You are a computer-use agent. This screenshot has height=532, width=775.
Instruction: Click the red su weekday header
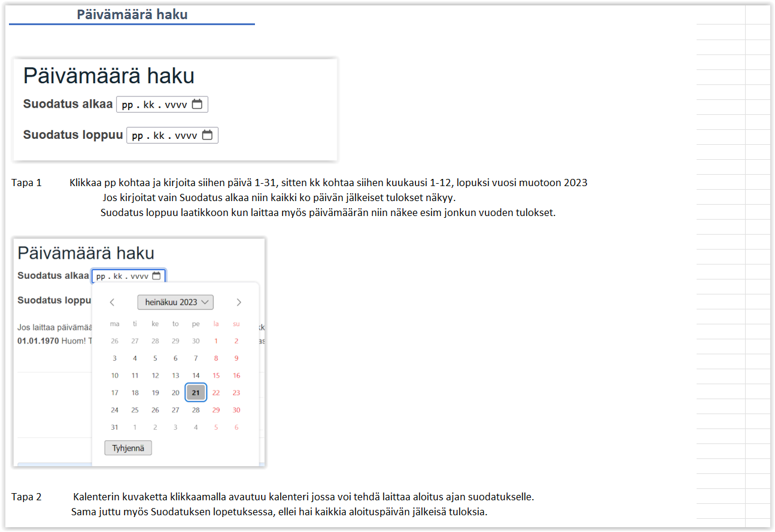click(236, 324)
